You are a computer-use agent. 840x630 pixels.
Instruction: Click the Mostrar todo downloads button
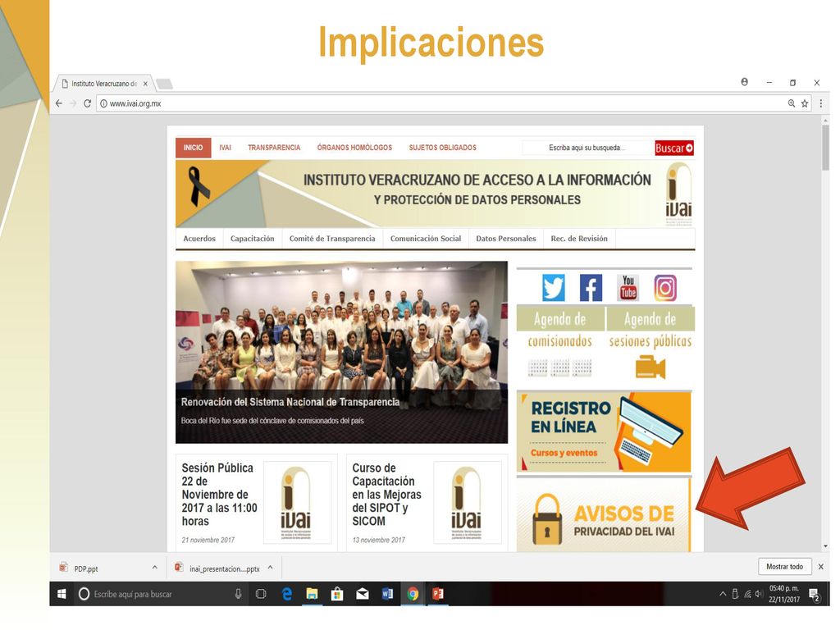point(784,567)
